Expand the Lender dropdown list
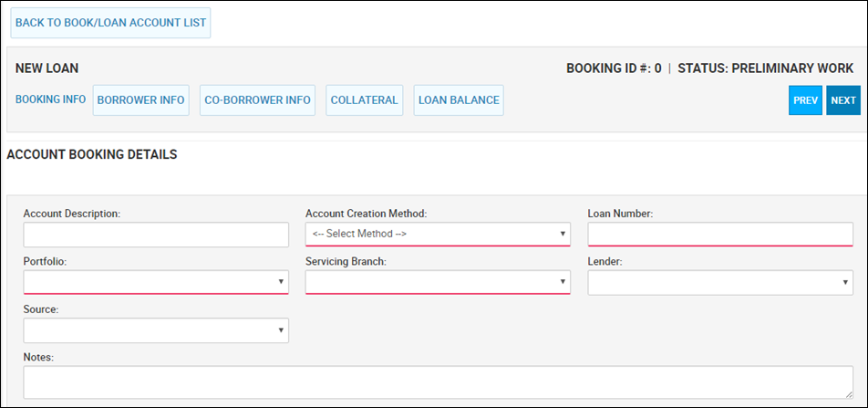868x408 pixels. point(720,283)
